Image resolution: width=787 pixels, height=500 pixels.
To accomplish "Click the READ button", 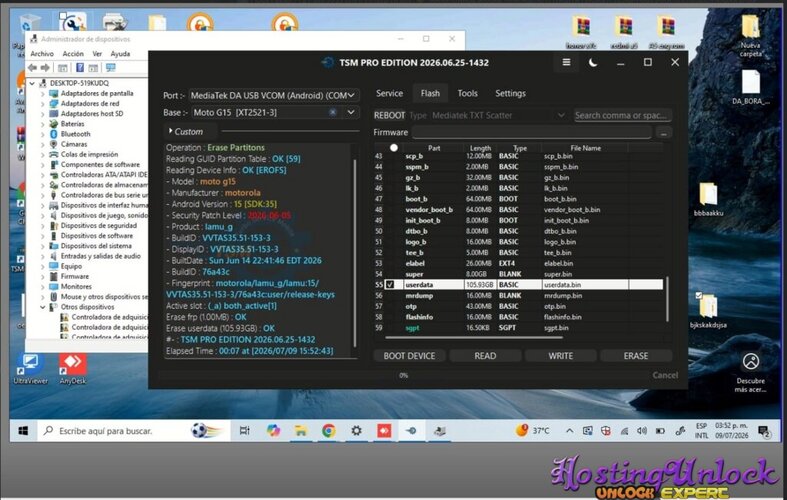I will click(485, 355).
